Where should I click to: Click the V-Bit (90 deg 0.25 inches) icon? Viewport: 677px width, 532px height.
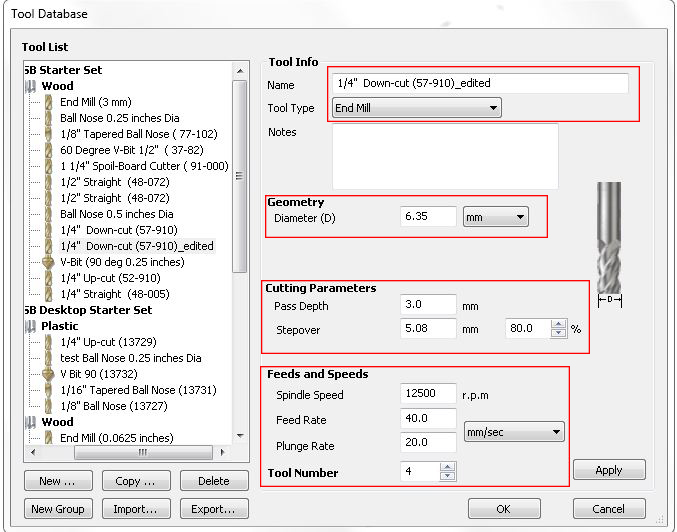(x=48, y=262)
